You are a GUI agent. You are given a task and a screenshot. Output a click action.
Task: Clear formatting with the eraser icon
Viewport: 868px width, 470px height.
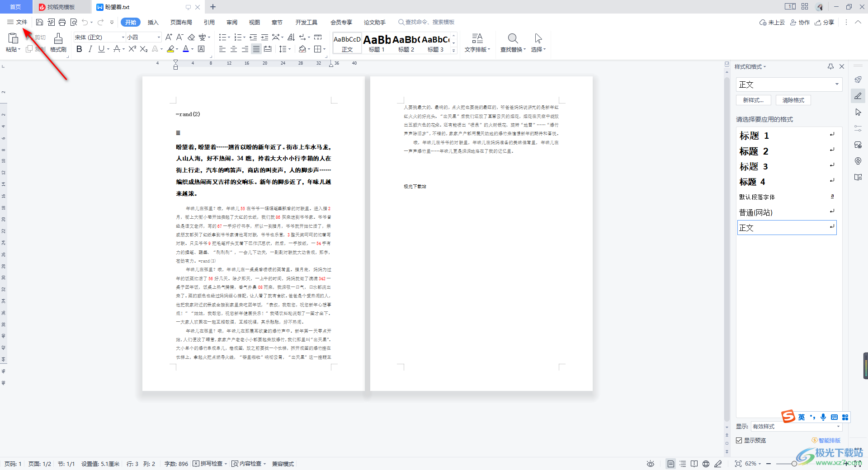[191, 37]
